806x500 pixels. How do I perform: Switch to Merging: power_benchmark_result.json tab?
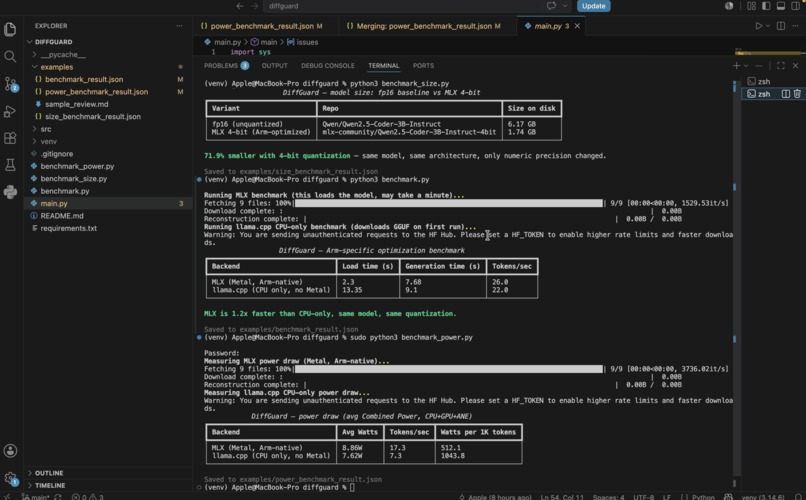tap(428, 26)
